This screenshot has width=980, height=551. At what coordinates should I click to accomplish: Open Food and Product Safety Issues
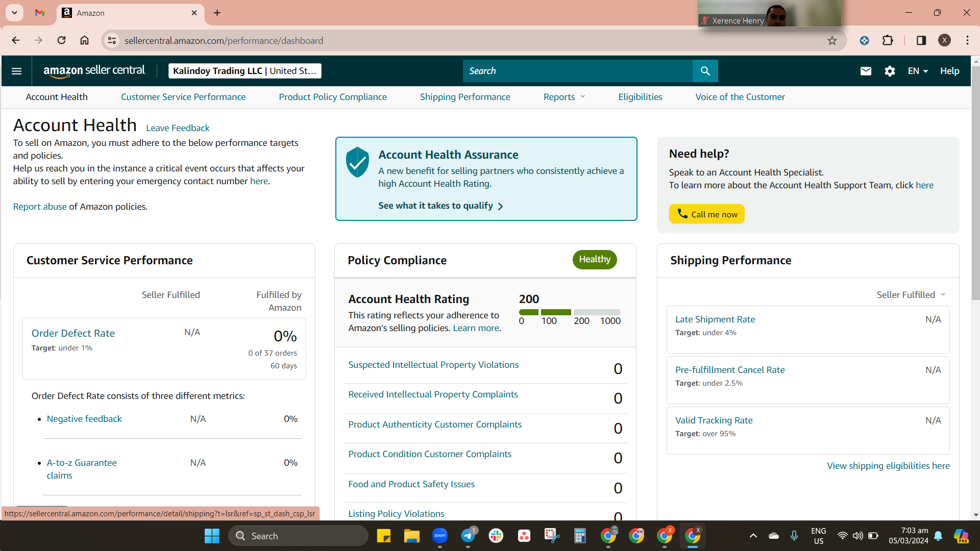411,484
